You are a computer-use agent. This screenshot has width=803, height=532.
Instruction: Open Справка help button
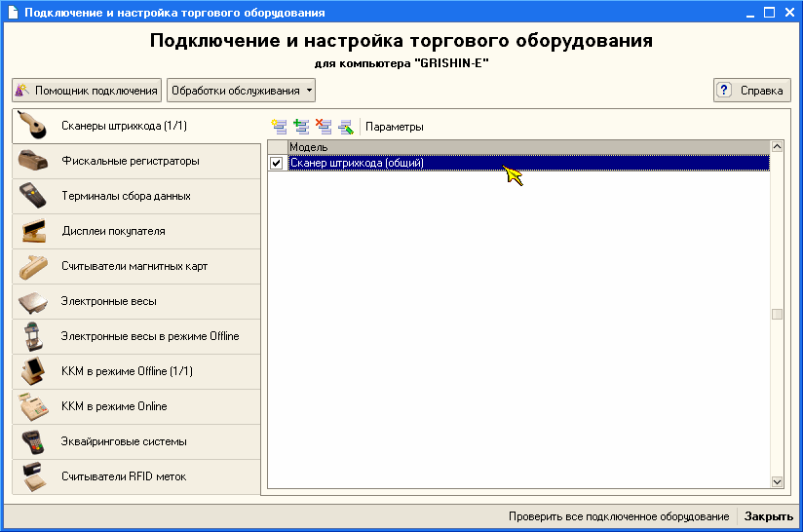[751, 91]
